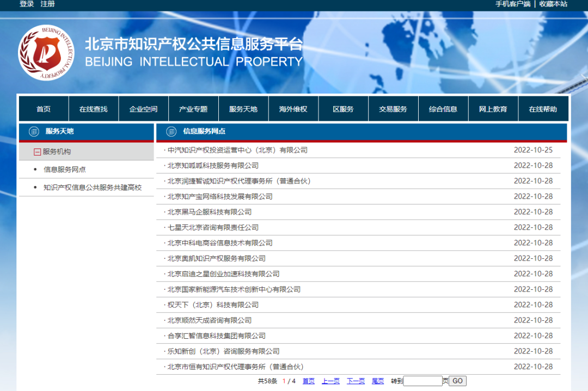Click the 下一页 next page link
Image resolution: width=588 pixels, height=391 pixels.
pyautogui.click(x=356, y=381)
